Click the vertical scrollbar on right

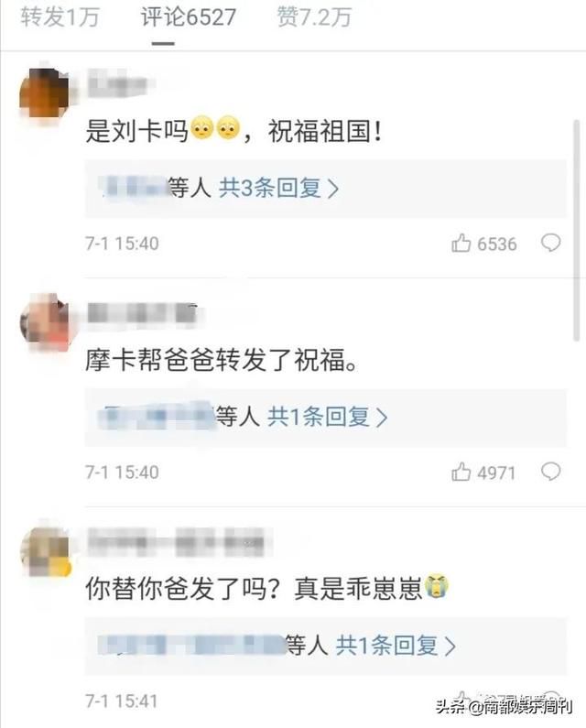click(577, 230)
